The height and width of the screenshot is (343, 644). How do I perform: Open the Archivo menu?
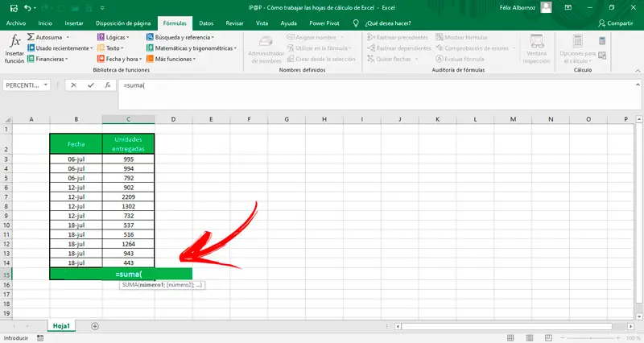pos(16,23)
